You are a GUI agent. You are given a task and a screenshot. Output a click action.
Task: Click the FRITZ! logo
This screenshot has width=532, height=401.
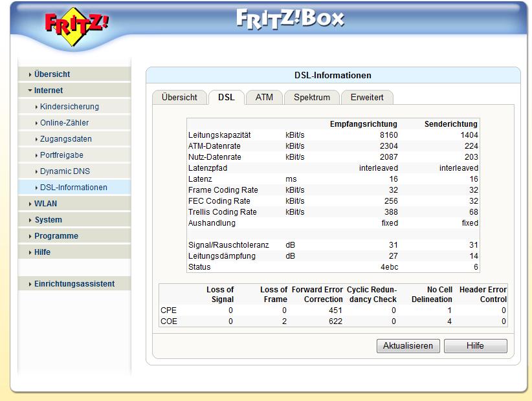[x=76, y=26]
